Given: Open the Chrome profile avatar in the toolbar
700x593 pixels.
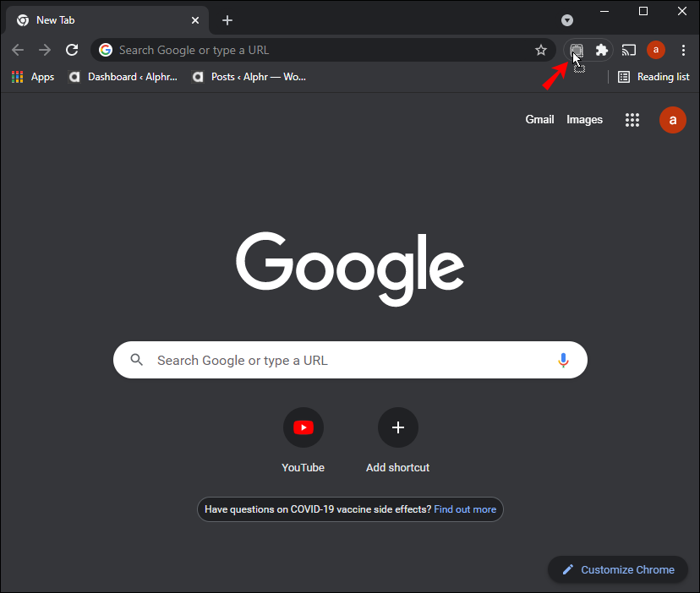Looking at the screenshot, I should (656, 50).
